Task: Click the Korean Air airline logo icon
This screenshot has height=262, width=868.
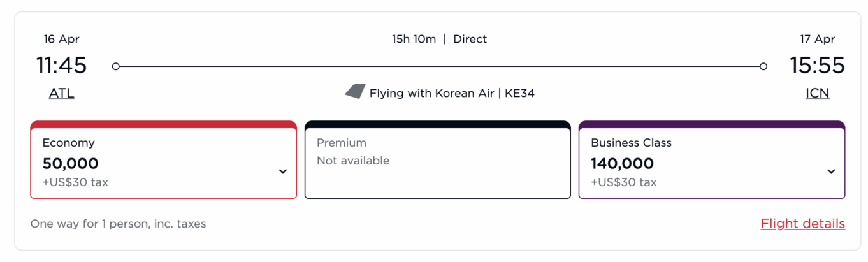Action: pos(355,92)
